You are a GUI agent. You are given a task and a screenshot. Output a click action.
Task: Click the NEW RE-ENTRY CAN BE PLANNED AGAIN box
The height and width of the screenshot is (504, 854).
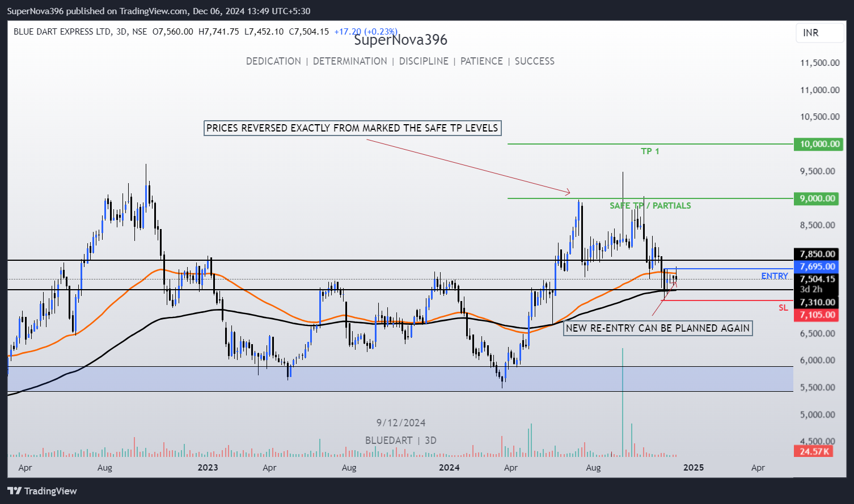point(658,328)
